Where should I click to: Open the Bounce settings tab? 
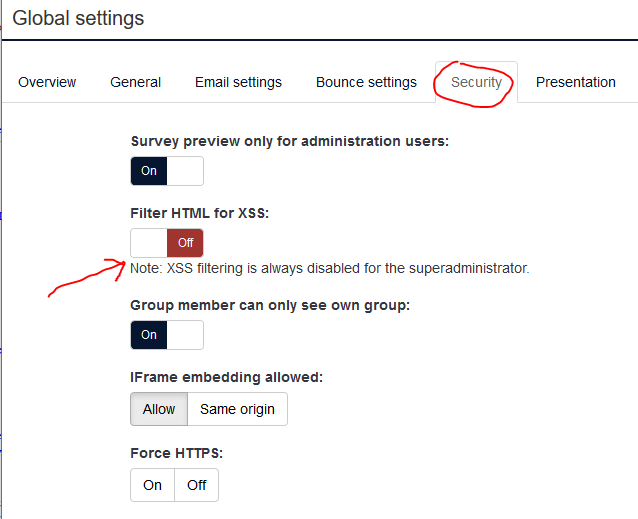coord(366,82)
